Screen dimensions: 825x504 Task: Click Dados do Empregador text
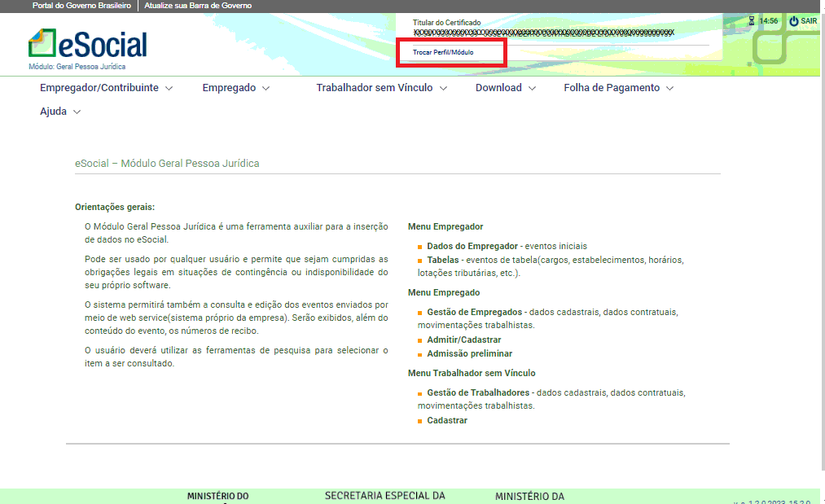472,246
